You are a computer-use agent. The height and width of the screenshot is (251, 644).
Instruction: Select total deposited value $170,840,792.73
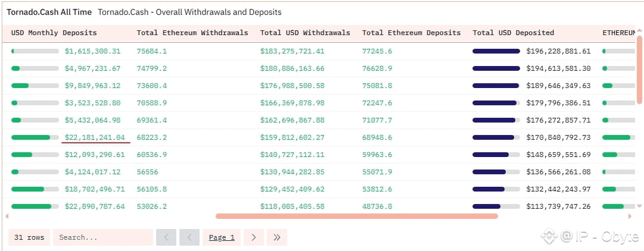(x=559, y=137)
